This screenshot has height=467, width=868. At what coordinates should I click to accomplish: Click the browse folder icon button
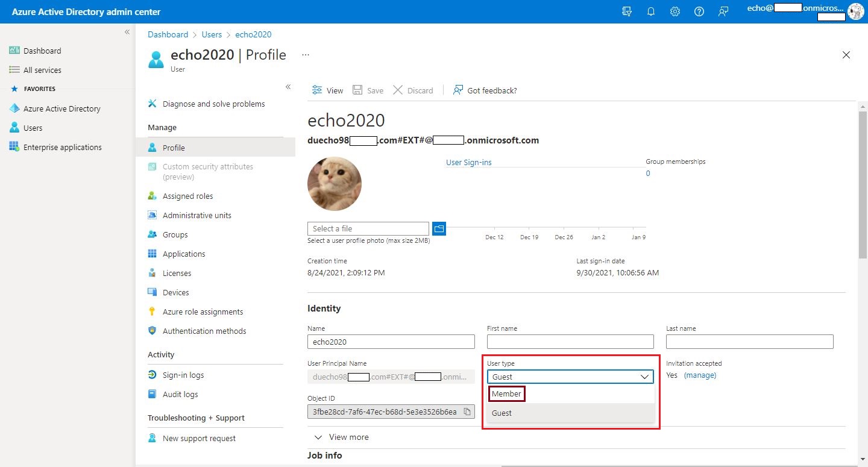point(439,228)
